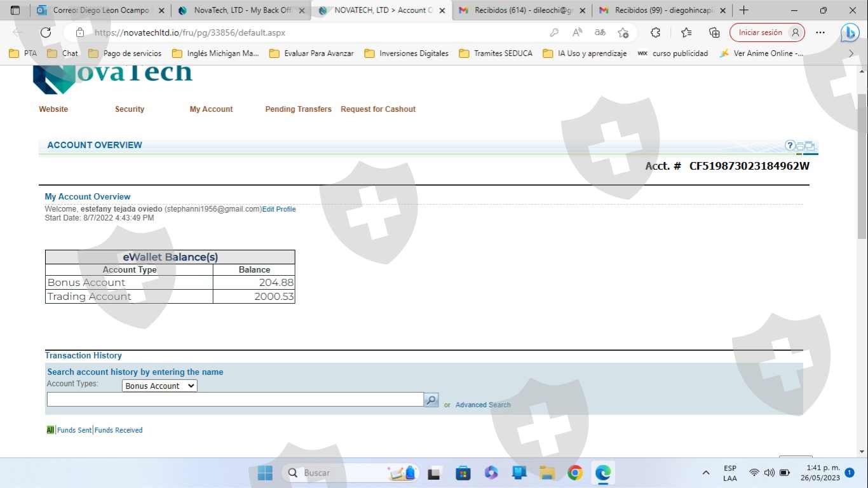Viewport: 868px width, 488px height.
Task: Open the Windows Start menu
Action: pos(265,473)
